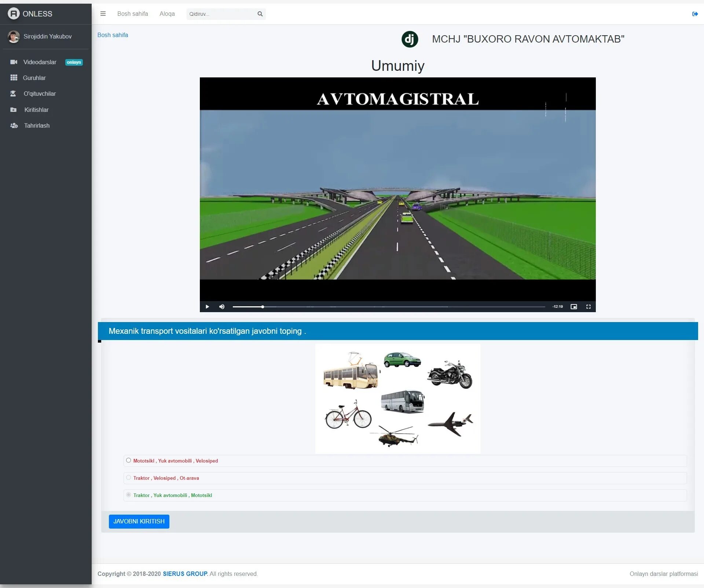This screenshot has height=588, width=704.
Task: Click the vehicles question image
Action: coord(398,399)
